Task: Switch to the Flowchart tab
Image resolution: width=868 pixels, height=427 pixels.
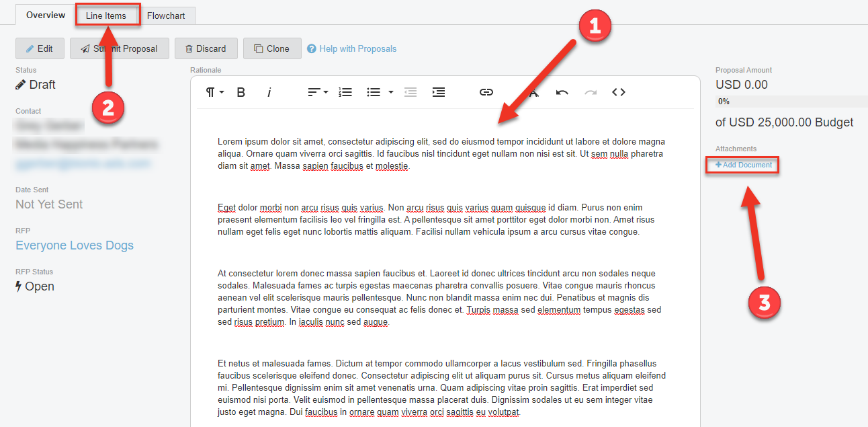Action: [x=166, y=15]
